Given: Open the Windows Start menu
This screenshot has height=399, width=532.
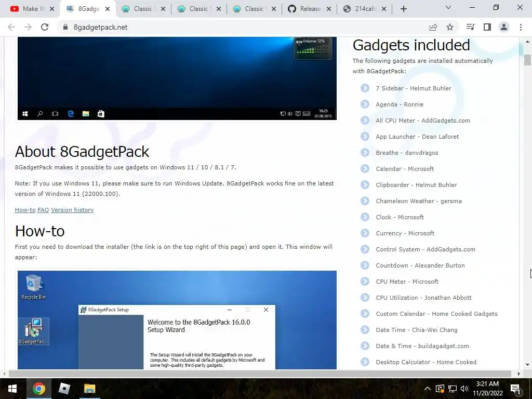Looking at the screenshot, I should (12, 389).
